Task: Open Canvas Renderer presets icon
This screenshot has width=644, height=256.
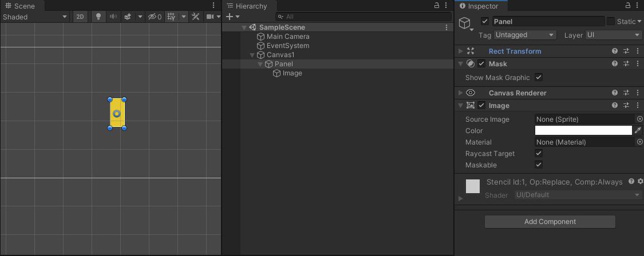Action: tap(626, 93)
